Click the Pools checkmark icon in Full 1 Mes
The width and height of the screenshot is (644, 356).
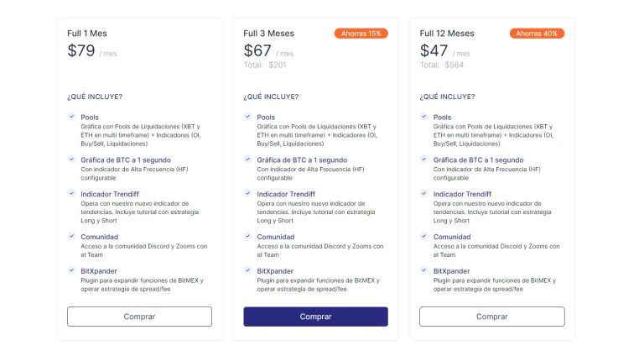click(71, 117)
